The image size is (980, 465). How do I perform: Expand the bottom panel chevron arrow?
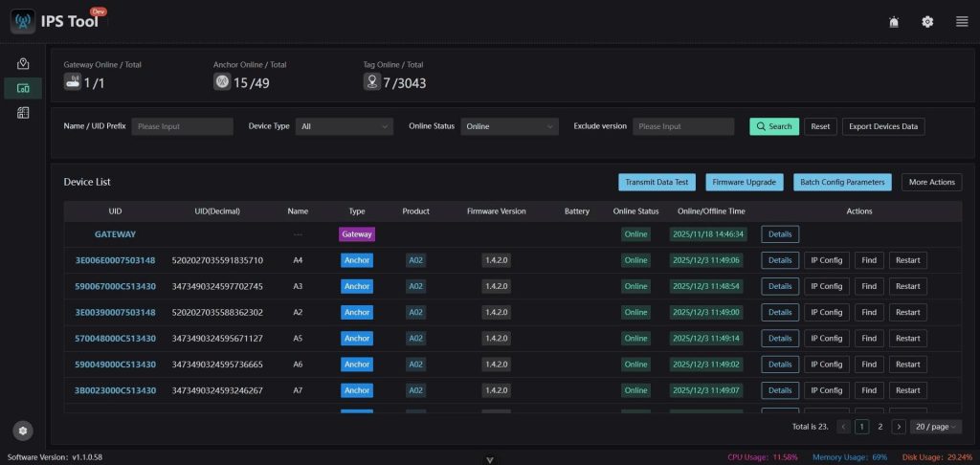point(490,460)
